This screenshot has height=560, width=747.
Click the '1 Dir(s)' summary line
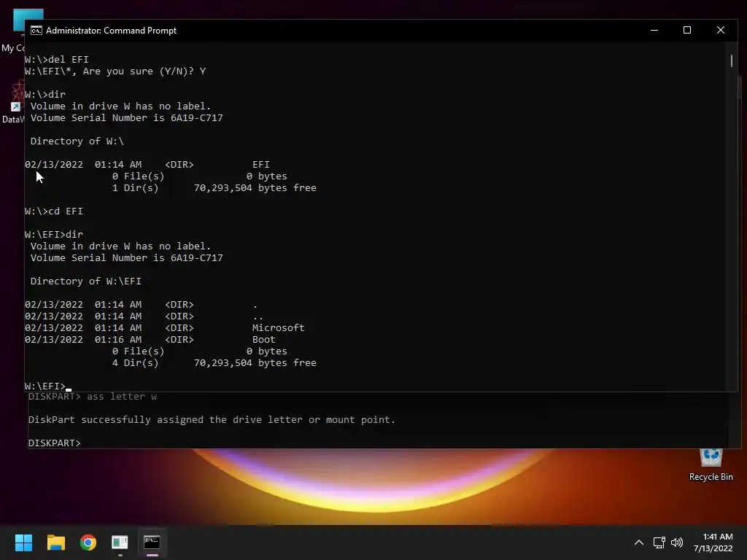click(214, 188)
